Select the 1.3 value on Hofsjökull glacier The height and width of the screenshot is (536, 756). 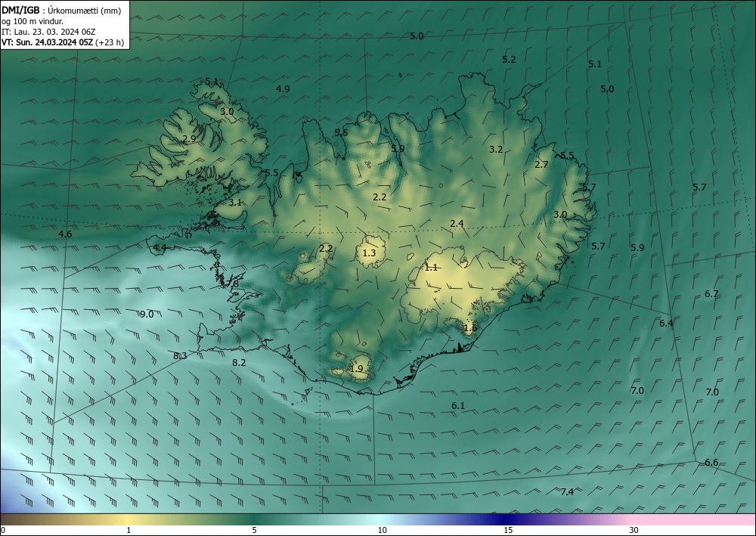(370, 253)
